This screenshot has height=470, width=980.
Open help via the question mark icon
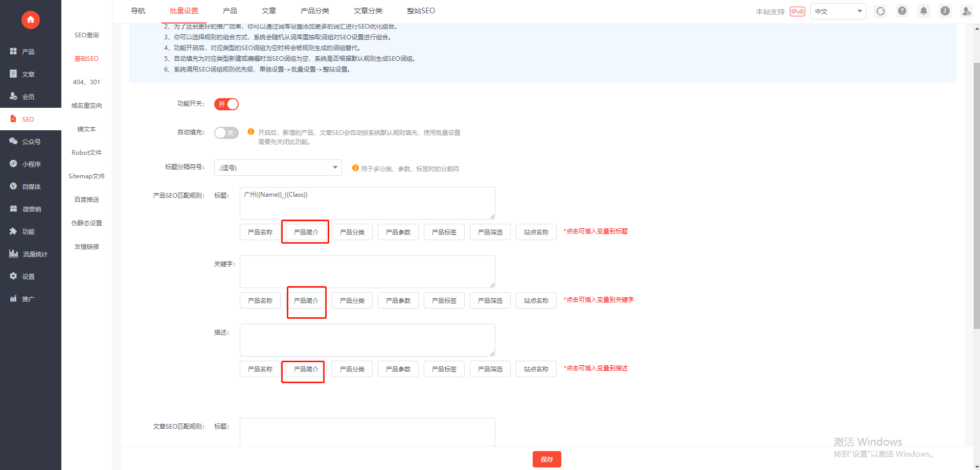coord(902,11)
